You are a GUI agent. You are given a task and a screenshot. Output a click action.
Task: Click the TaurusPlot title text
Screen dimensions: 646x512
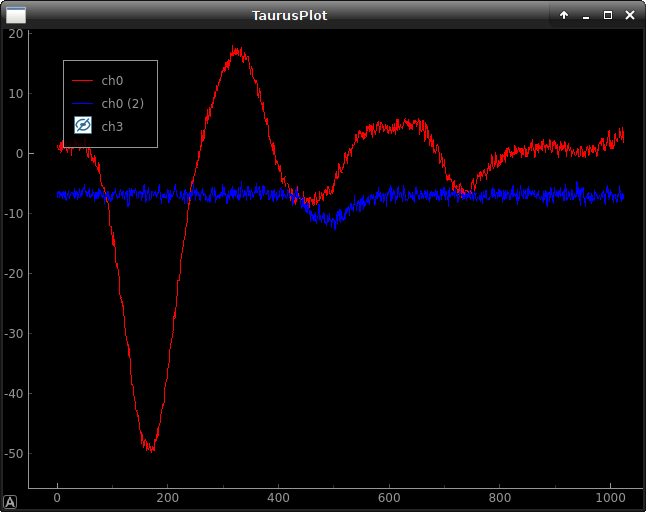pyautogui.click(x=289, y=15)
